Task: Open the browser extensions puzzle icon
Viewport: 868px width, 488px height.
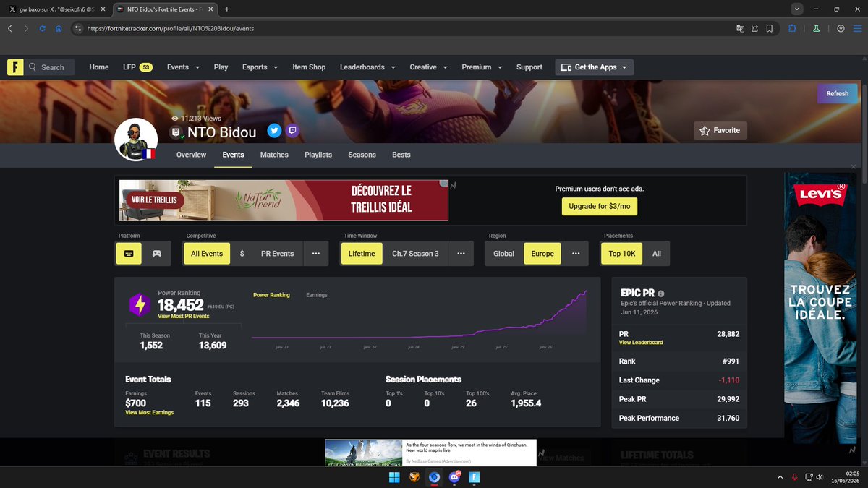Action: point(792,29)
